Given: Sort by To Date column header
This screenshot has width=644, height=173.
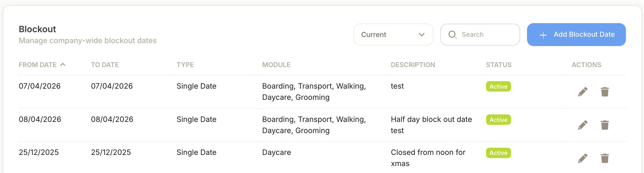Looking at the screenshot, I should click(x=105, y=65).
